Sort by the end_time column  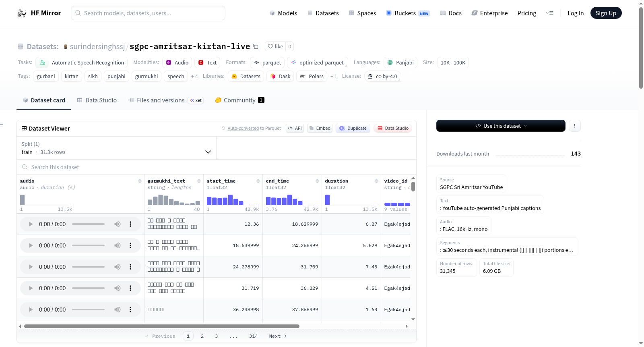317,181
